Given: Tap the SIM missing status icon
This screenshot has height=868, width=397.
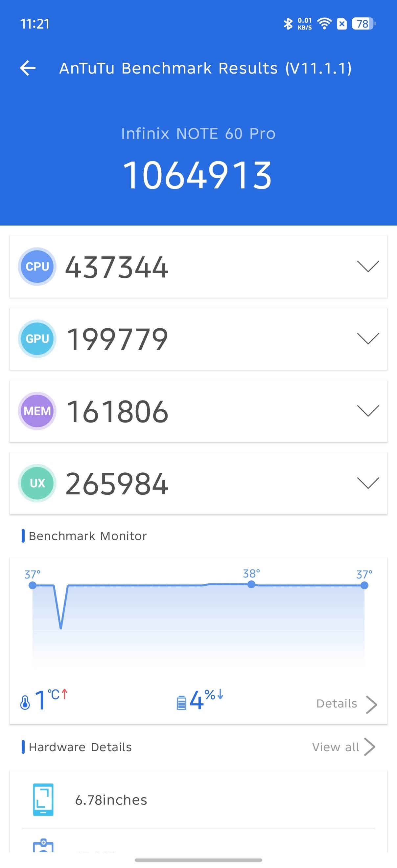Looking at the screenshot, I should click(x=342, y=24).
